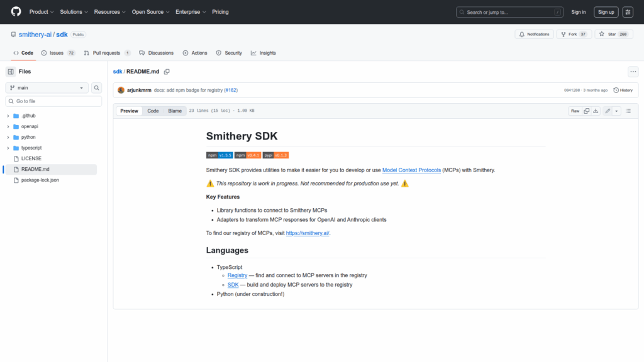Open the document outline list icon

point(628,111)
